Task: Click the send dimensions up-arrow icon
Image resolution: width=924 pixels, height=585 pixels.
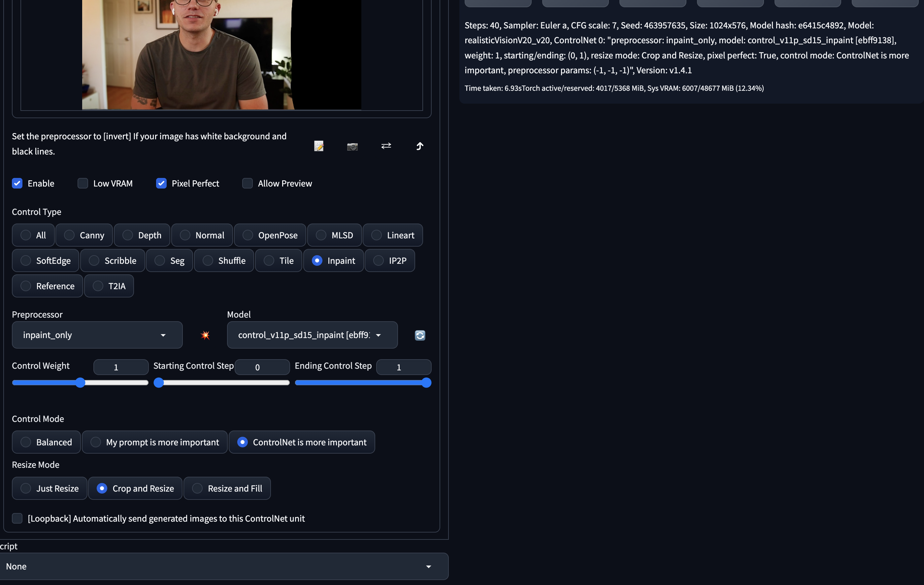Action: pyautogui.click(x=420, y=146)
